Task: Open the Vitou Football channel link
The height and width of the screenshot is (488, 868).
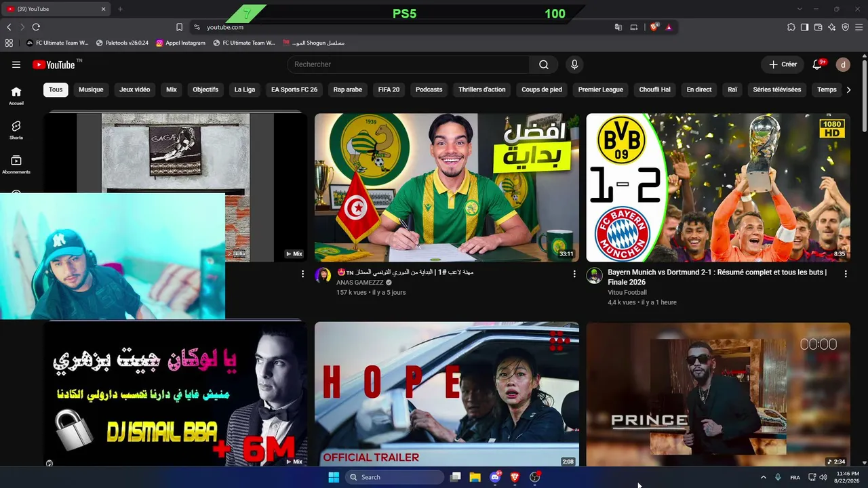Action: pyautogui.click(x=627, y=293)
